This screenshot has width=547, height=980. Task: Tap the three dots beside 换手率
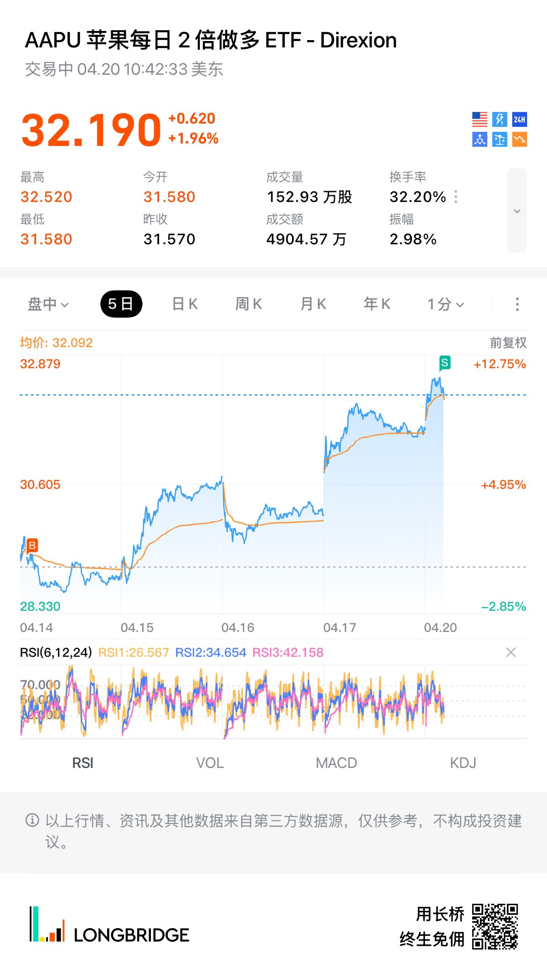pyautogui.click(x=456, y=197)
